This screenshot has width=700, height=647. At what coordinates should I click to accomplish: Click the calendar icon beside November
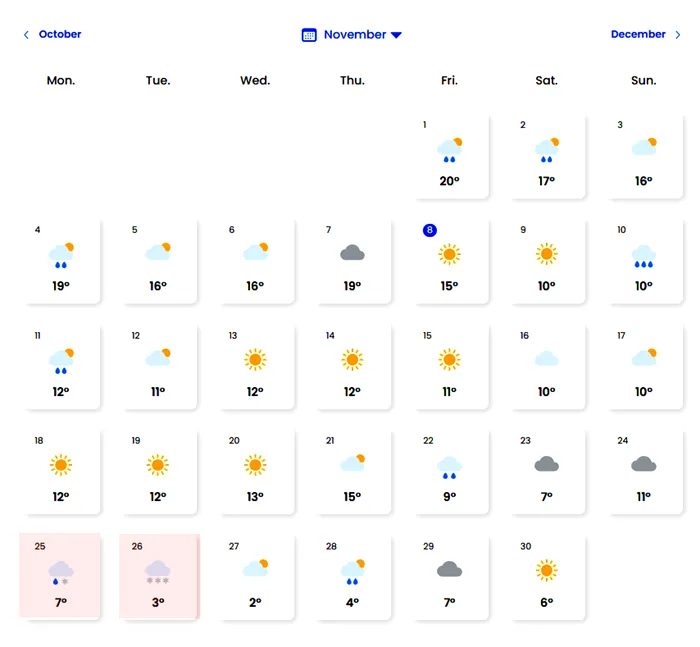click(x=309, y=35)
